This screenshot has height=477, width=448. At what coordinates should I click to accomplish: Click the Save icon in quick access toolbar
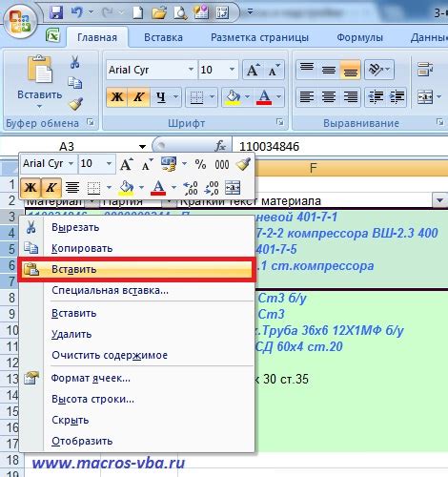(x=56, y=12)
